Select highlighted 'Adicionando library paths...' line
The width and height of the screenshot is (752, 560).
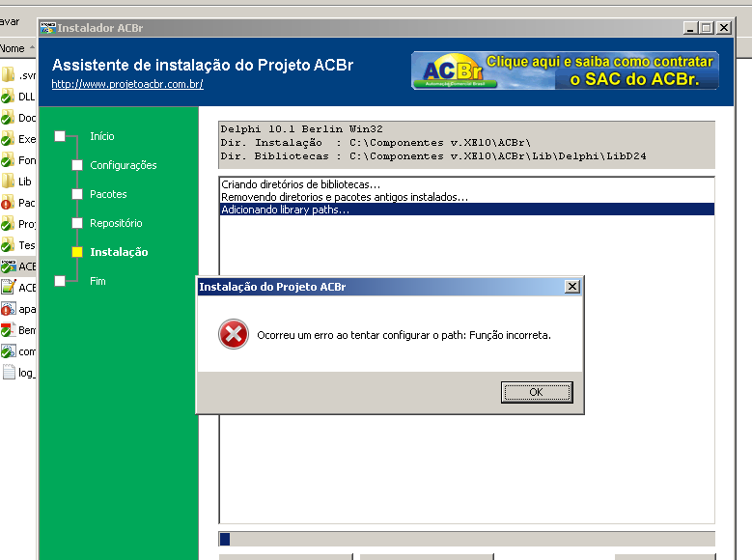pyautogui.click(x=467, y=210)
